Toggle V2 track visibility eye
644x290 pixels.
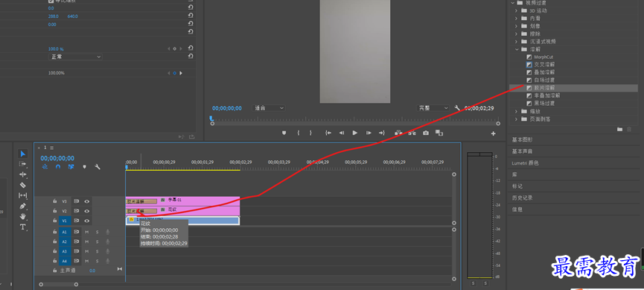coord(87,211)
